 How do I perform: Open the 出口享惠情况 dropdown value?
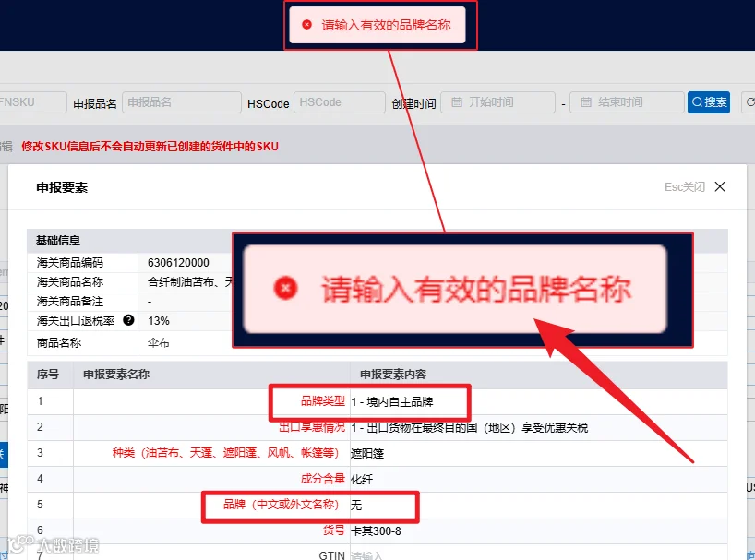pyautogui.click(x=538, y=428)
